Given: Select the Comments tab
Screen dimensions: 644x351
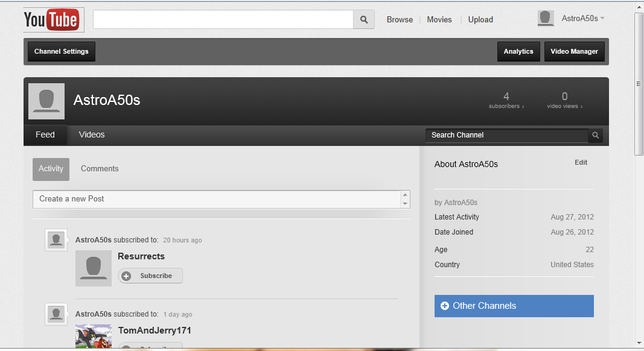Looking at the screenshot, I should point(100,169).
